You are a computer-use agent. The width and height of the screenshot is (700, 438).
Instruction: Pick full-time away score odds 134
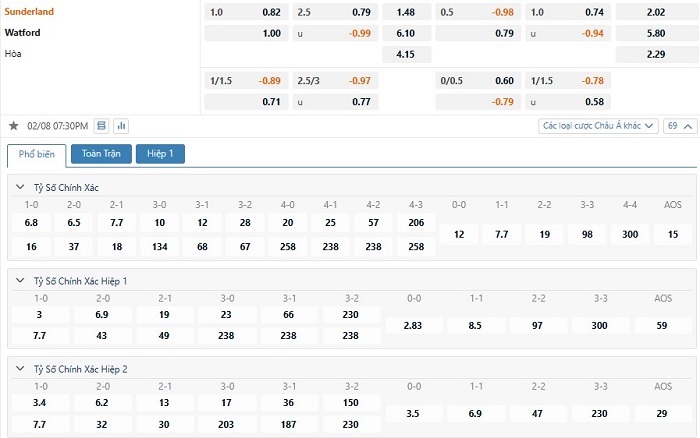(160, 246)
